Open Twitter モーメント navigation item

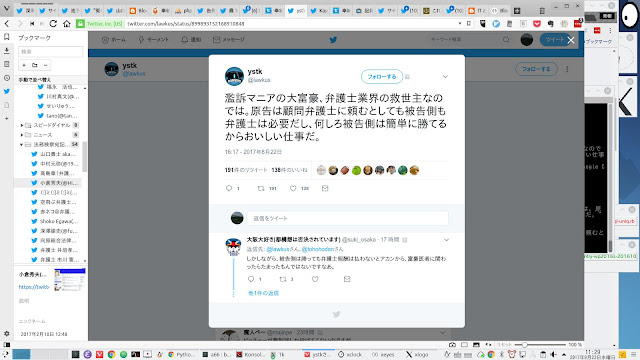(x=153, y=40)
